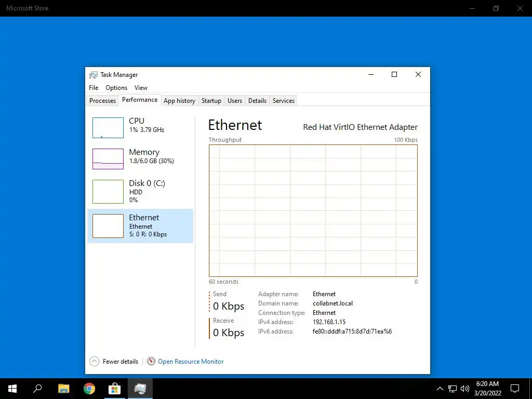Open the network tray icon

point(453,389)
